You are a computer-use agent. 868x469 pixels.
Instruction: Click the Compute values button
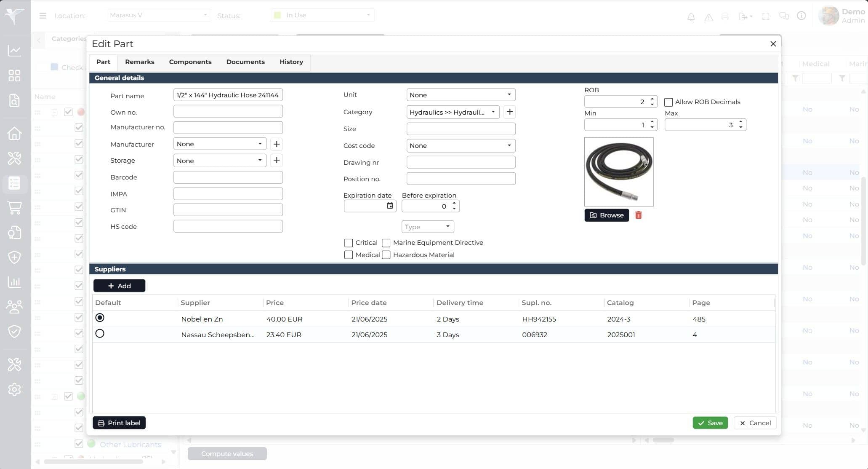point(227,453)
